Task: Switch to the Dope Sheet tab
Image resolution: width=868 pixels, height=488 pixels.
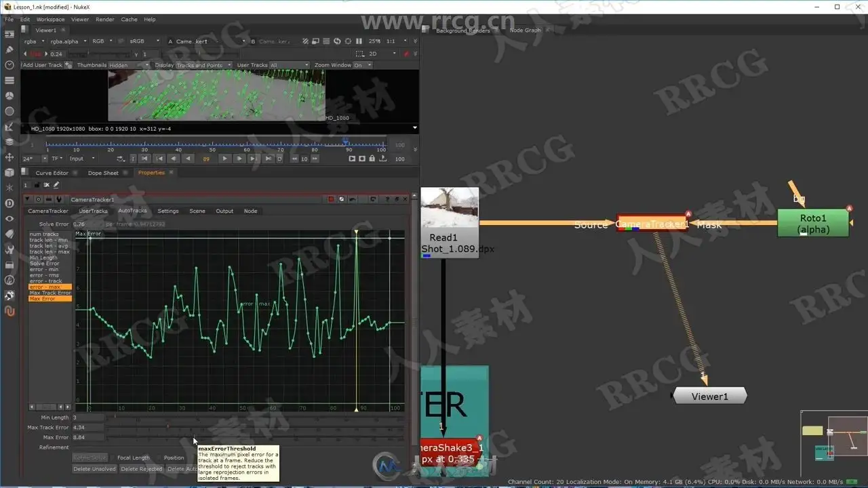Action: click(x=103, y=173)
